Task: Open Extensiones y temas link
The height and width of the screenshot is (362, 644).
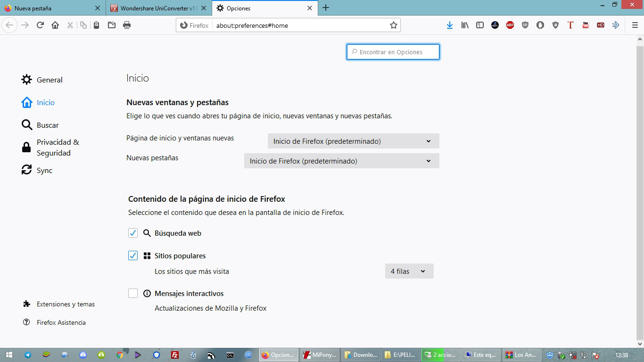Action: pyautogui.click(x=59, y=304)
